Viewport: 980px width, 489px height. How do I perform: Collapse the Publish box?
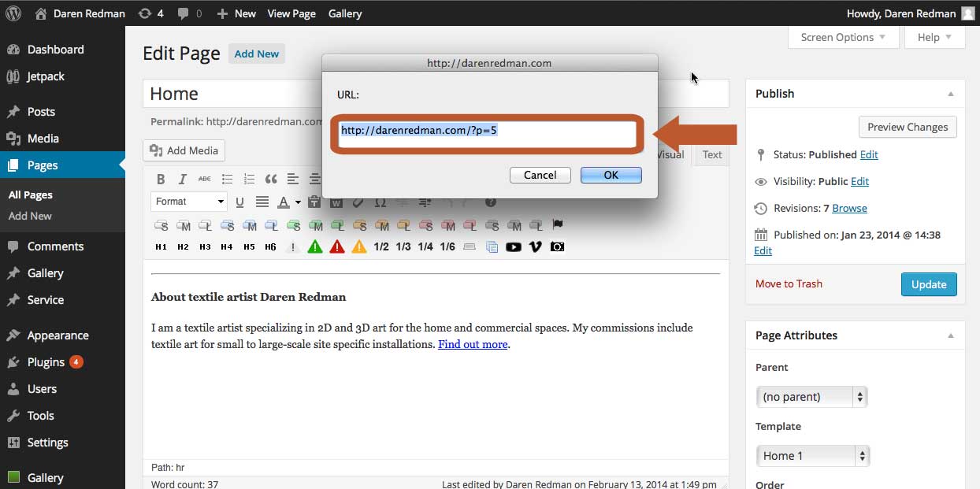951,94
